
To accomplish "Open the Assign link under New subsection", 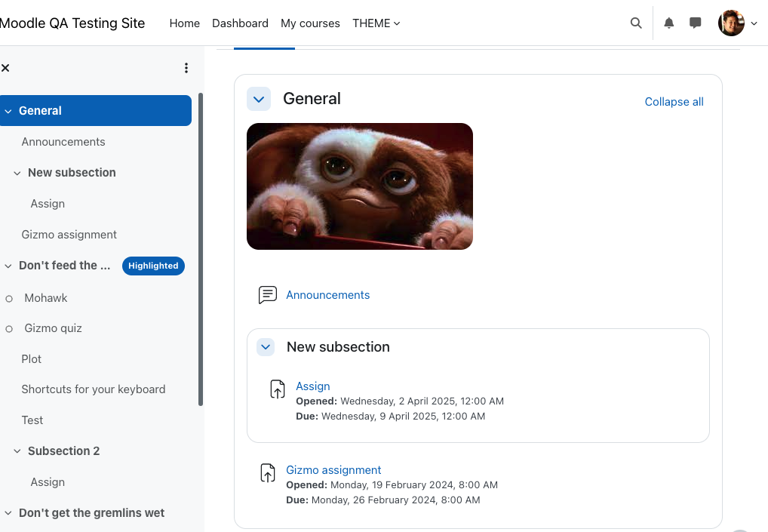I will (313, 386).
